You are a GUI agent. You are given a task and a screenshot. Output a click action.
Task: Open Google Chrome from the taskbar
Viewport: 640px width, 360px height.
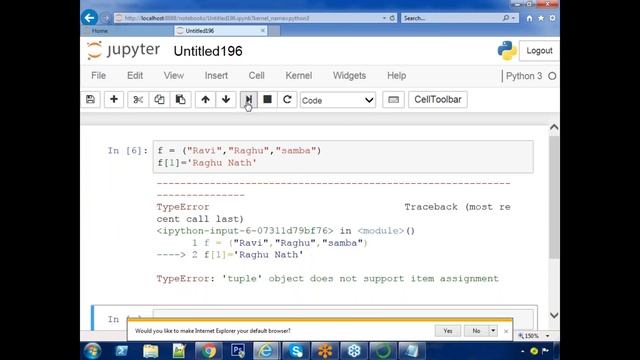(x=208, y=351)
